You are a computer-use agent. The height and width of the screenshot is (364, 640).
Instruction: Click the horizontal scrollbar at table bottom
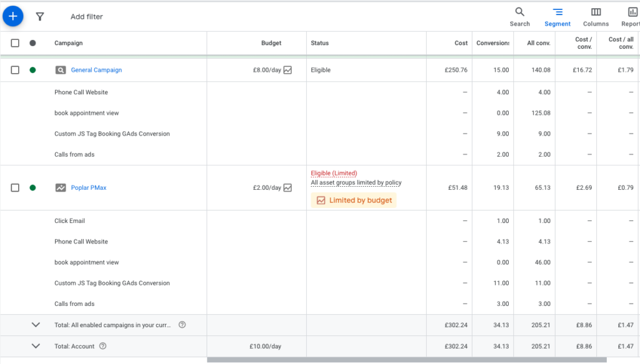[406, 360]
